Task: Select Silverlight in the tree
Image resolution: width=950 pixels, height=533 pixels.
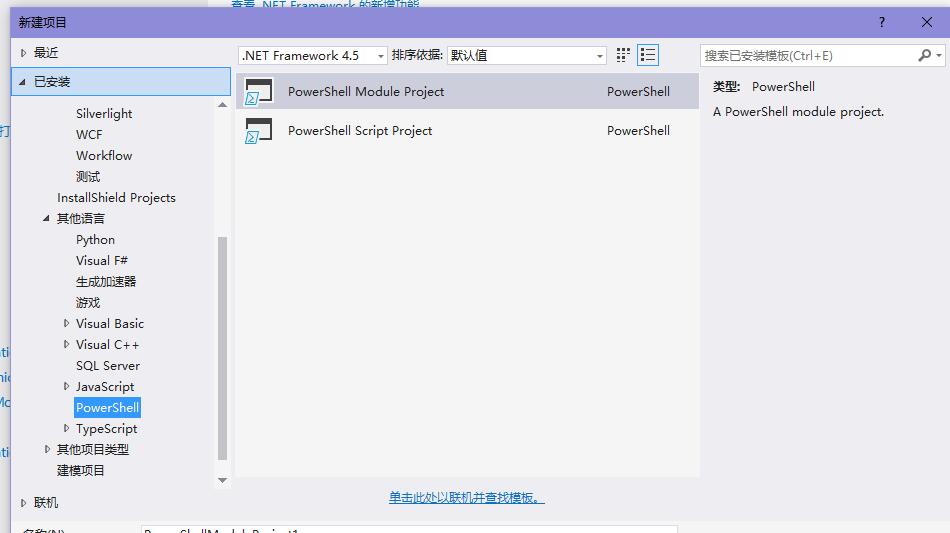Action: (x=104, y=114)
